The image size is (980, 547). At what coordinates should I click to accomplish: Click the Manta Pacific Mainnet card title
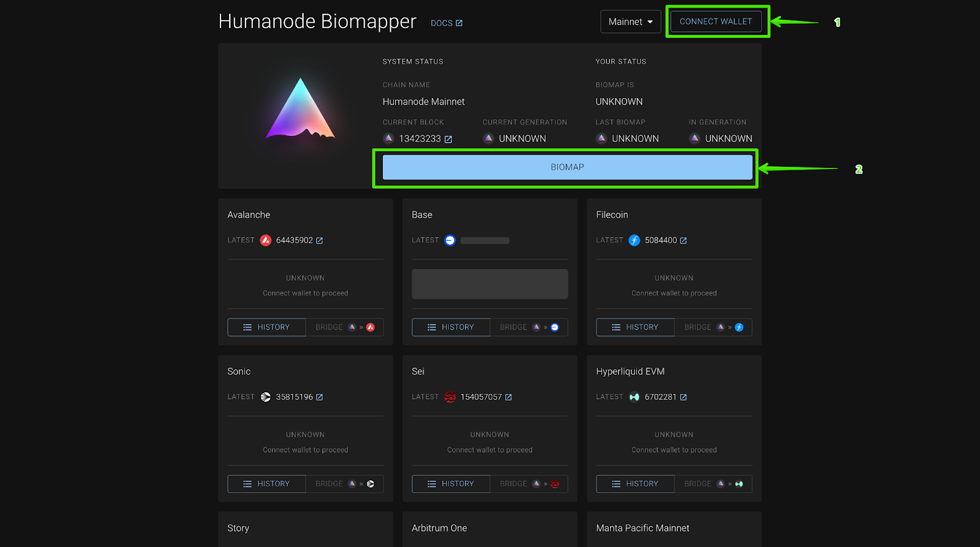[x=643, y=528]
